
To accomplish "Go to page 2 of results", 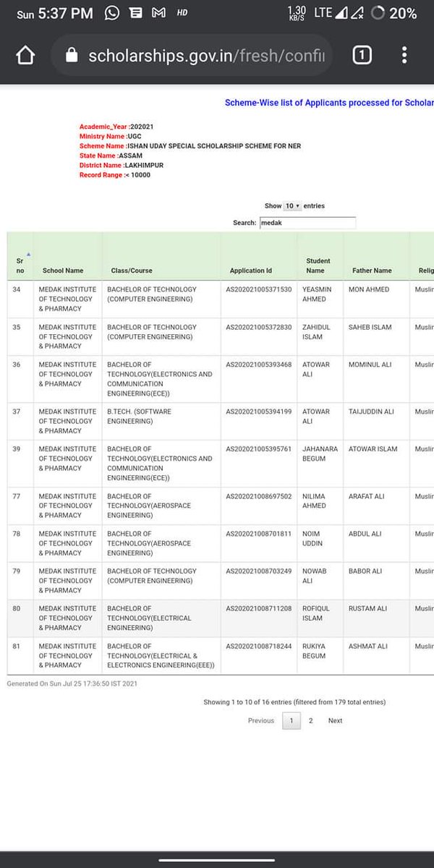I will click(311, 720).
